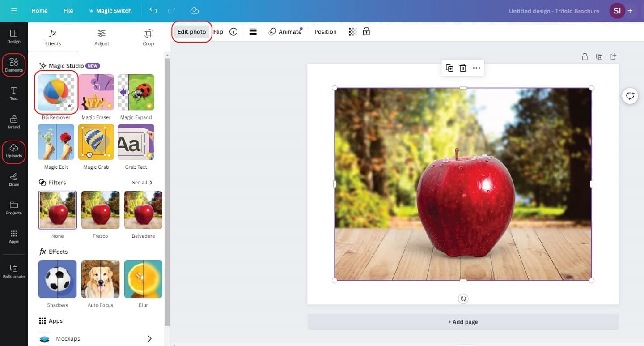Toggle the lock on the selected element
The height and width of the screenshot is (346, 644).
click(366, 31)
